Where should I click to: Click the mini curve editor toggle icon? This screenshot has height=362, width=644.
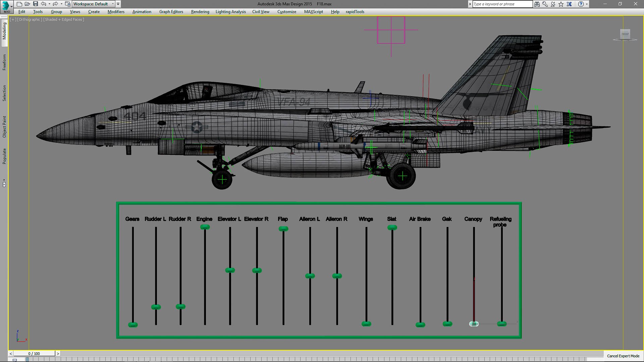point(15,360)
